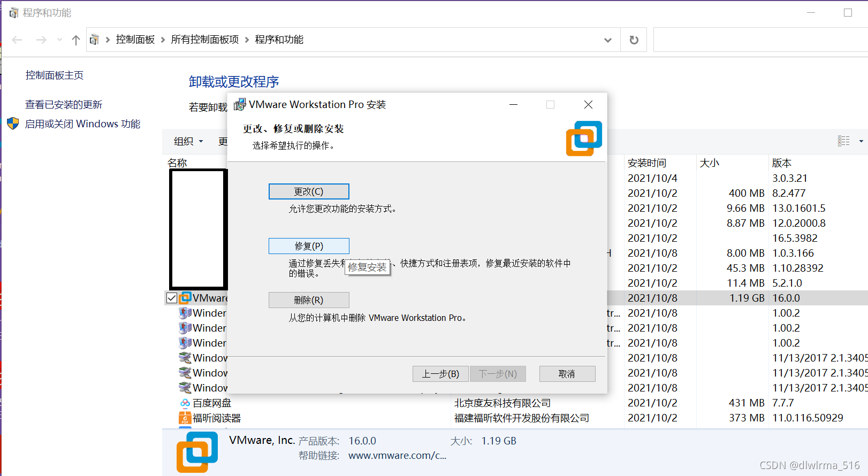The width and height of the screenshot is (868, 476).
Task: Click the 百度网盘 icon in program list
Action: click(185, 403)
